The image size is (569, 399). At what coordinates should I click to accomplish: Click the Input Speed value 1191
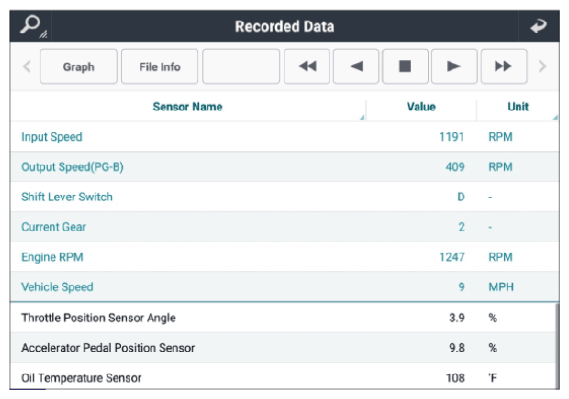pos(451,137)
